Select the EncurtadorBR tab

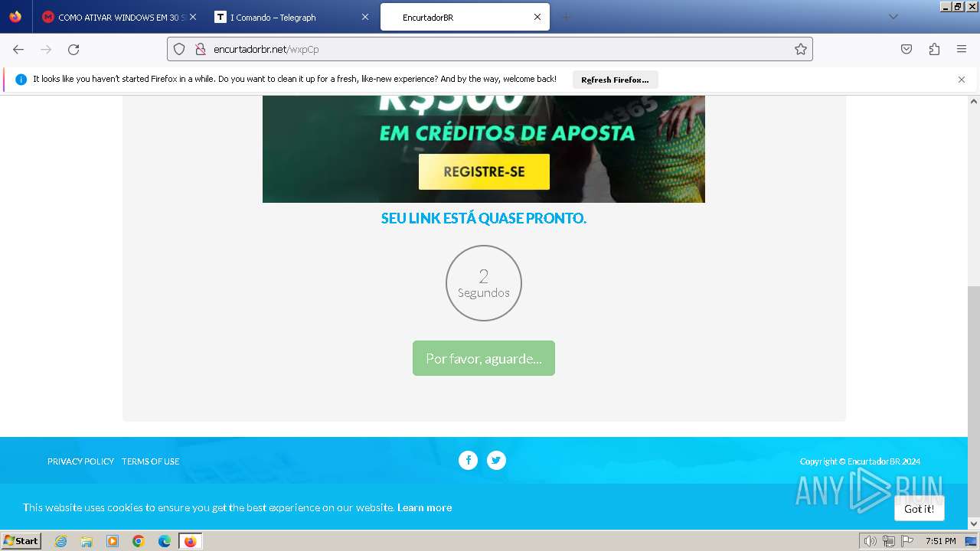(465, 17)
